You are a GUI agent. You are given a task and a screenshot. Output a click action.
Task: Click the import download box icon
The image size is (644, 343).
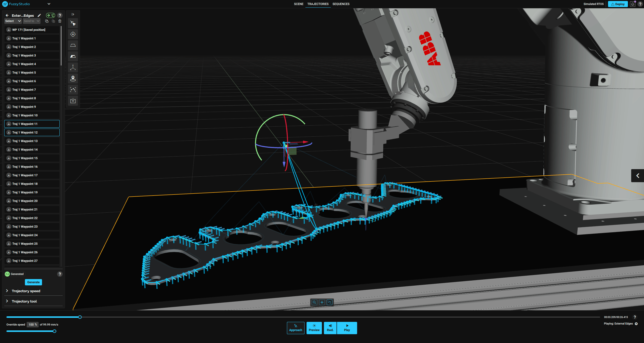(73, 101)
